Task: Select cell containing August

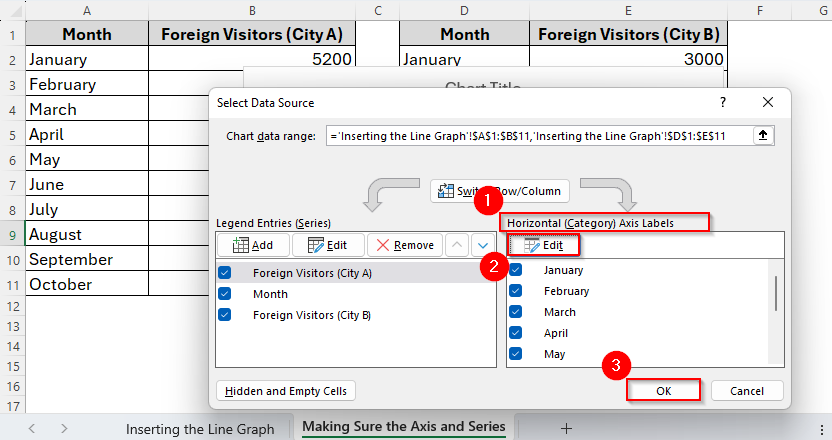Action: point(87,234)
